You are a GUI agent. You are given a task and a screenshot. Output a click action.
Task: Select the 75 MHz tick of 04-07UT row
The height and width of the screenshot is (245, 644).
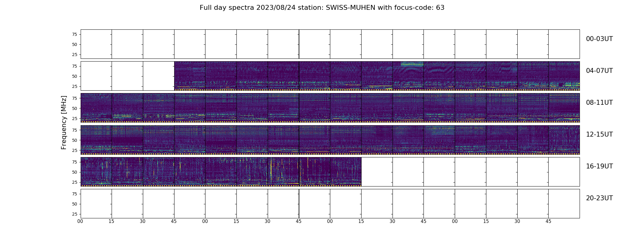pyautogui.click(x=75, y=66)
